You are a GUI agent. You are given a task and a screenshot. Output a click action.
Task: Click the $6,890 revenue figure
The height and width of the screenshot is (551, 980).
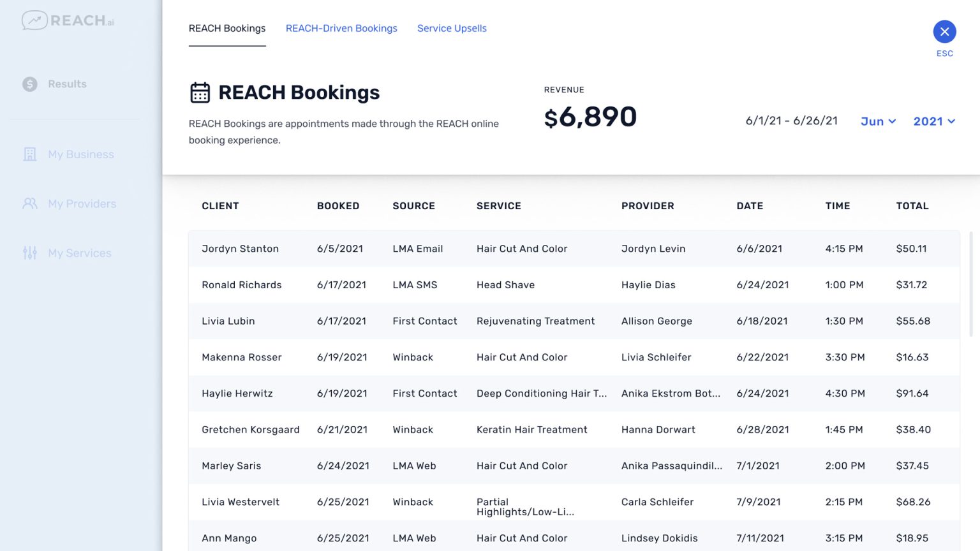[590, 117]
